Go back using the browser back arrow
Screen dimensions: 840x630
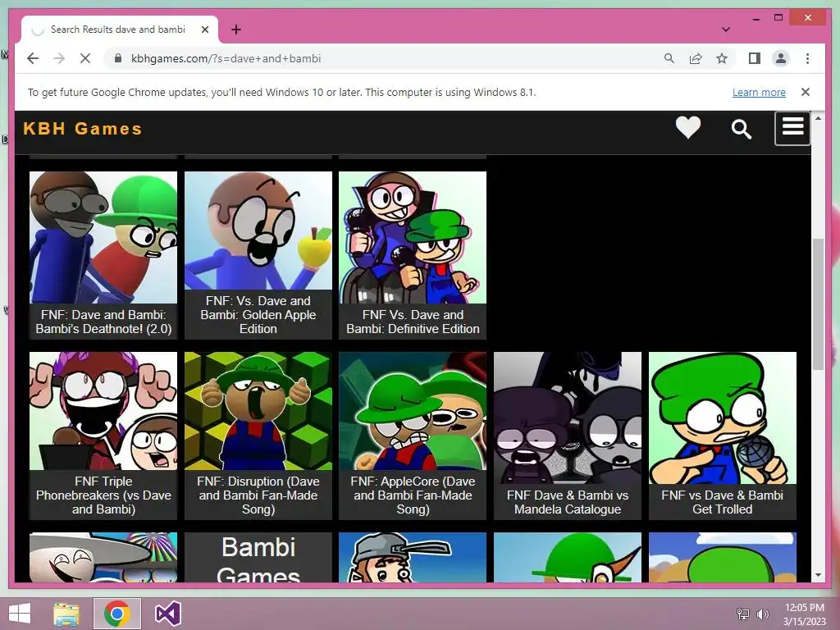click(x=33, y=58)
